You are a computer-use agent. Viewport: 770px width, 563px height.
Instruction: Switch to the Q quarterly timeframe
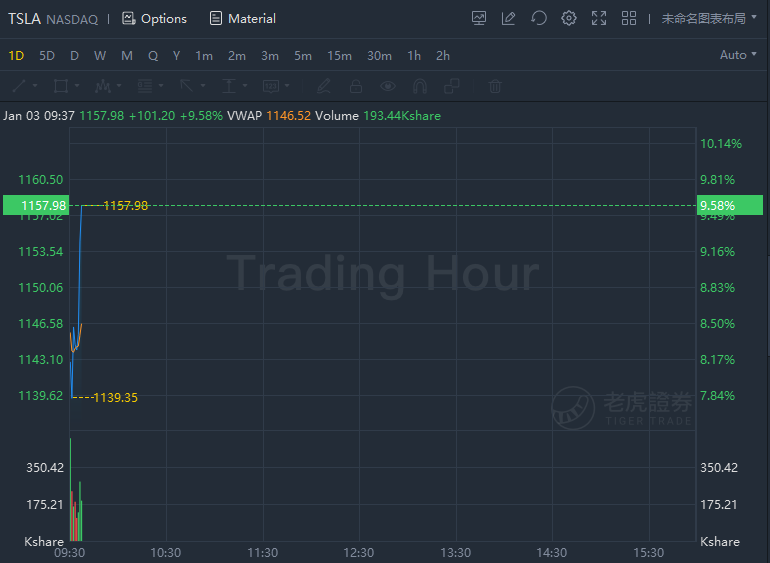153,56
